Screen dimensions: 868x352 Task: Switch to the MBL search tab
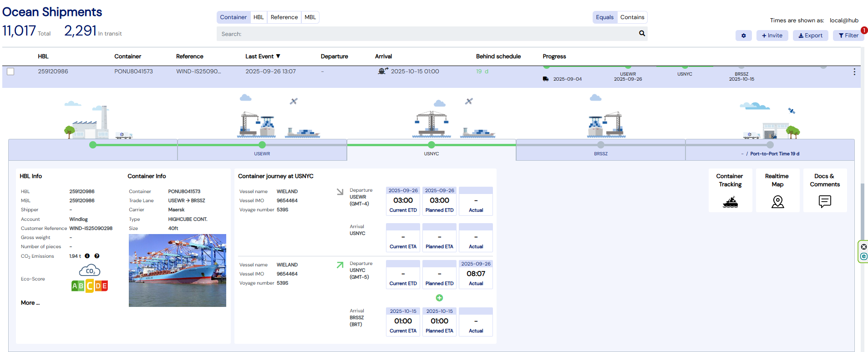pyautogui.click(x=310, y=17)
